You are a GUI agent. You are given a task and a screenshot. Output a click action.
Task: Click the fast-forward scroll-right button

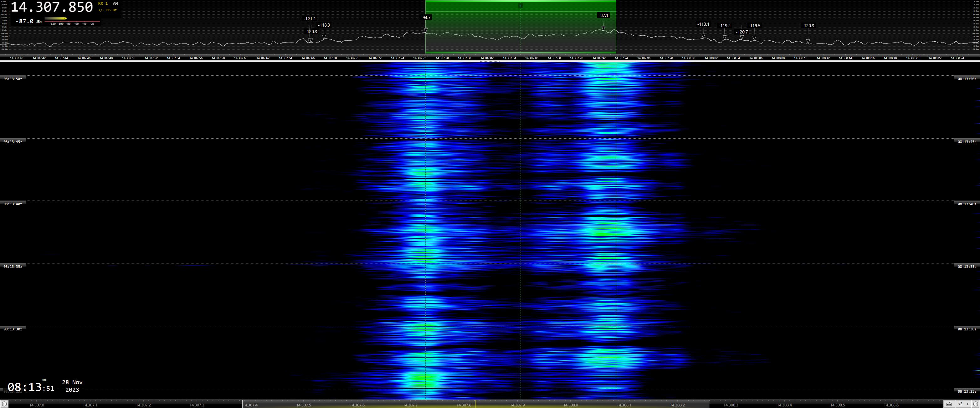pos(975,404)
